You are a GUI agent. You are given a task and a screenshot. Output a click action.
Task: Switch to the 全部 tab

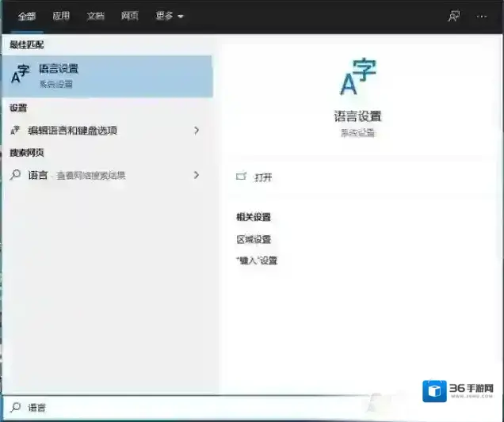27,16
